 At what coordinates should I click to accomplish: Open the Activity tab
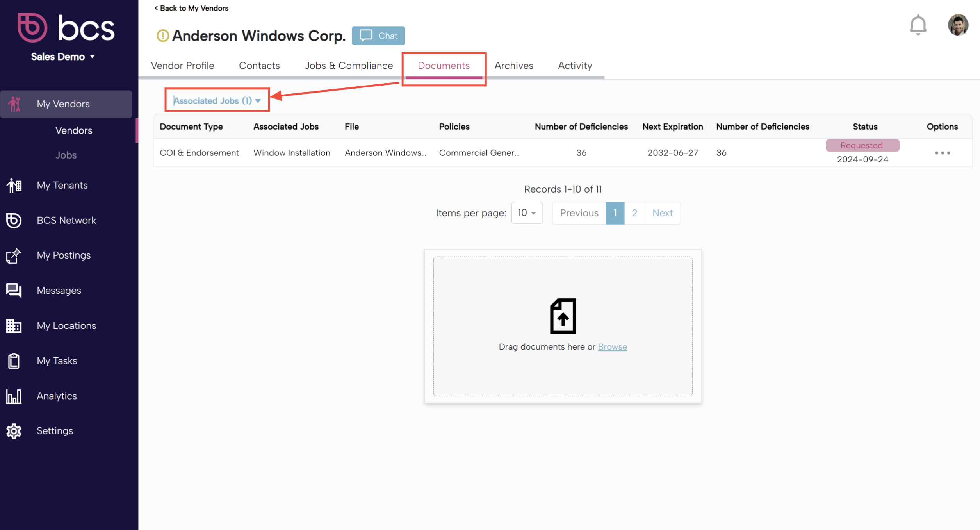click(x=575, y=66)
